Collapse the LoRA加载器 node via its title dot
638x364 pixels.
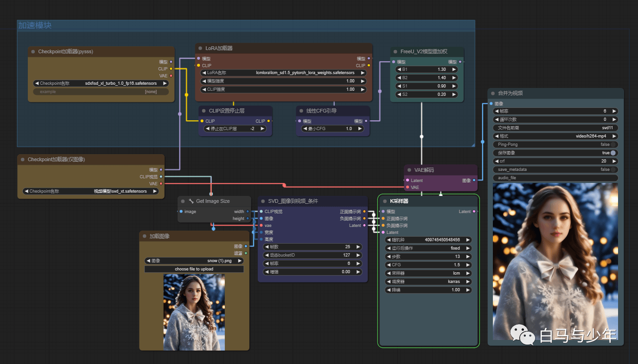pyautogui.click(x=200, y=48)
